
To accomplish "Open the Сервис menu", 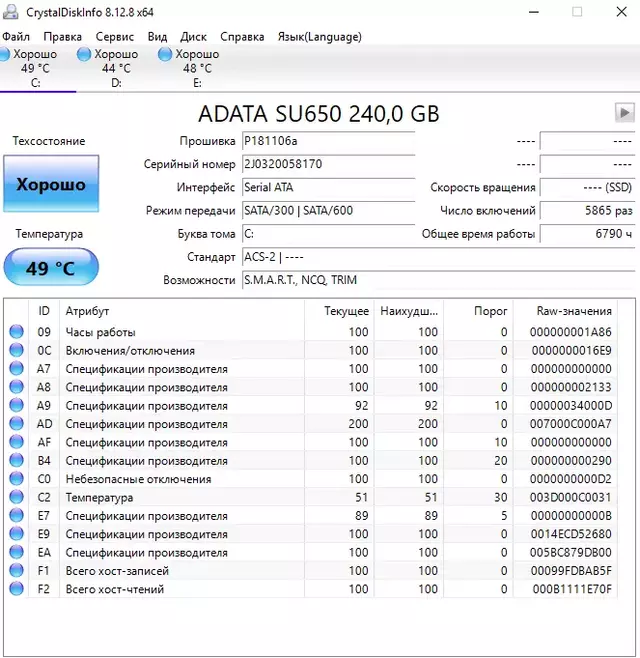I will coord(115,37).
